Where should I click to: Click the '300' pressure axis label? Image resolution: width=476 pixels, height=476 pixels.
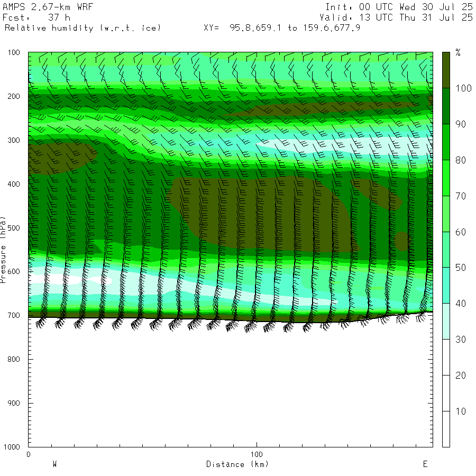14,140
